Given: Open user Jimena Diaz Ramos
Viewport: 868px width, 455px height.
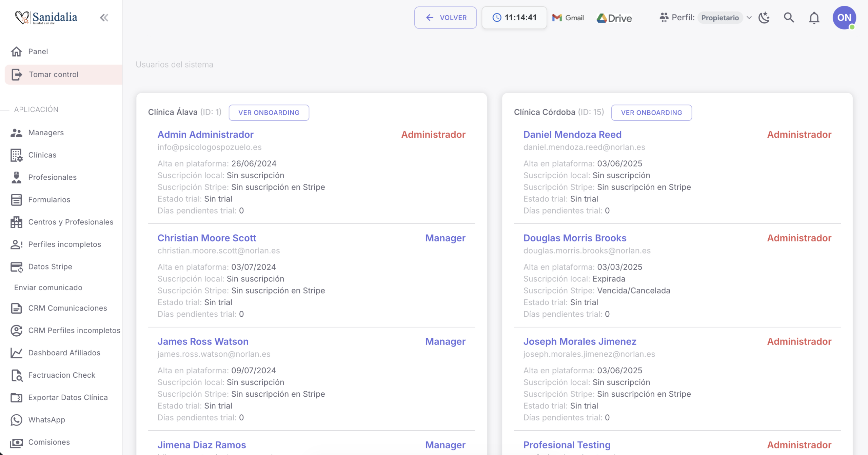Looking at the screenshot, I should [202, 445].
